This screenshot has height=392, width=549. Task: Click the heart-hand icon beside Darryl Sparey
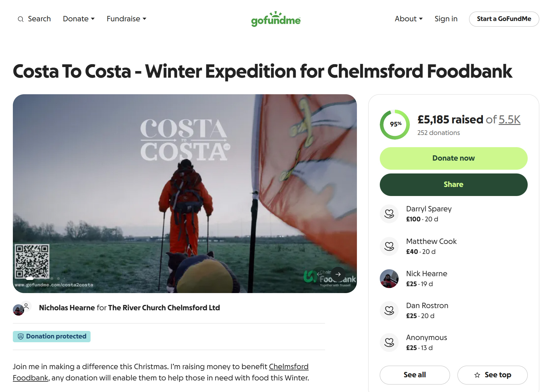(x=389, y=214)
